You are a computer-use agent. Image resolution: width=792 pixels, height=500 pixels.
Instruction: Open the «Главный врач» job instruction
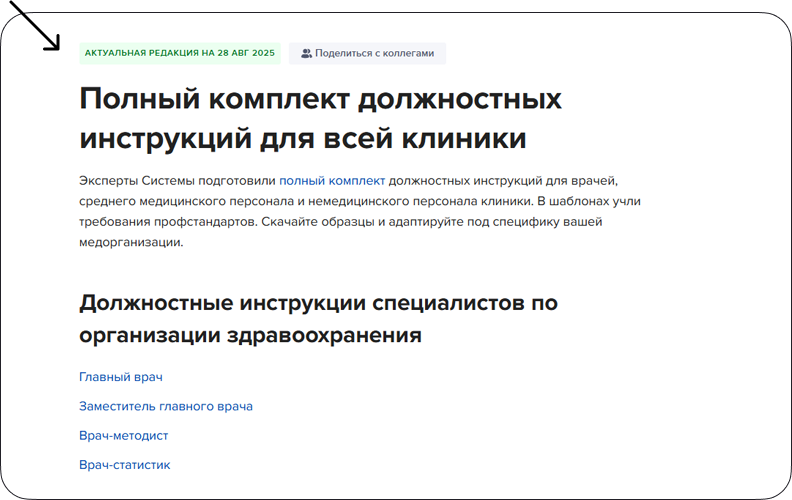[x=120, y=377]
